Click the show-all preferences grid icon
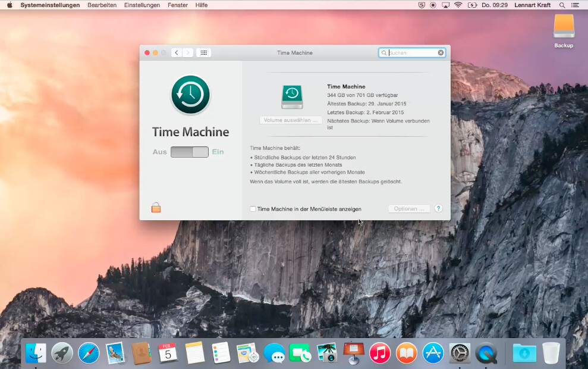 tap(203, 52)
